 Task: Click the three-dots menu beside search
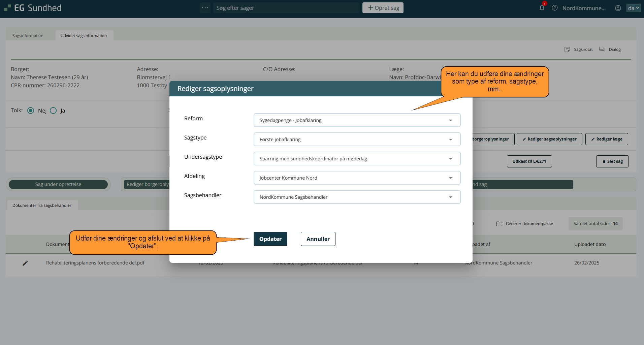coord(205,8)
